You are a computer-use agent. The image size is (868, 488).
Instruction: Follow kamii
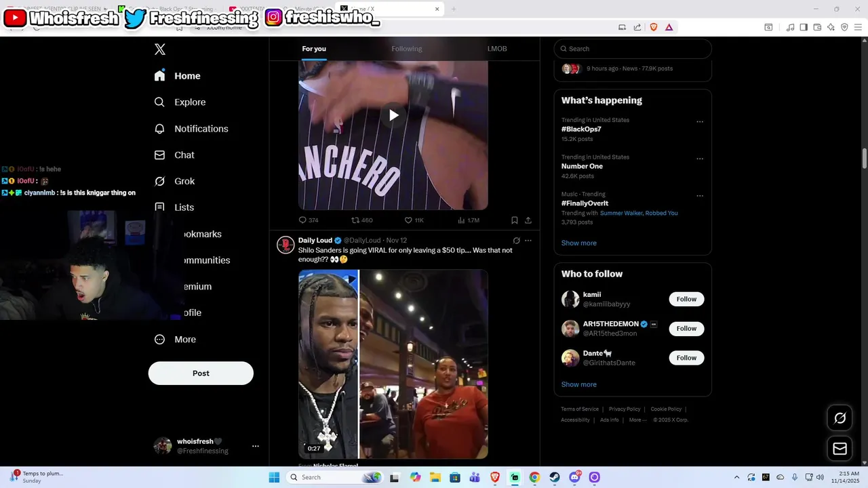(686, 299)
